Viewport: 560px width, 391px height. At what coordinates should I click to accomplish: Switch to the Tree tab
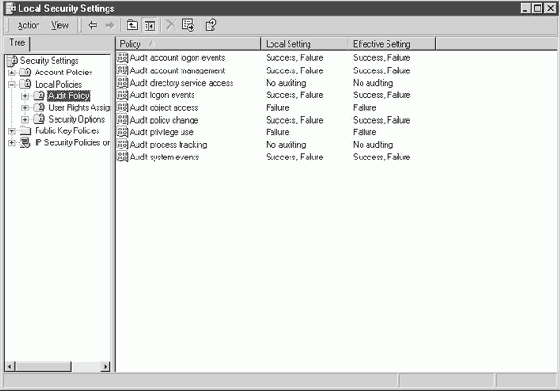coord(17,43)
